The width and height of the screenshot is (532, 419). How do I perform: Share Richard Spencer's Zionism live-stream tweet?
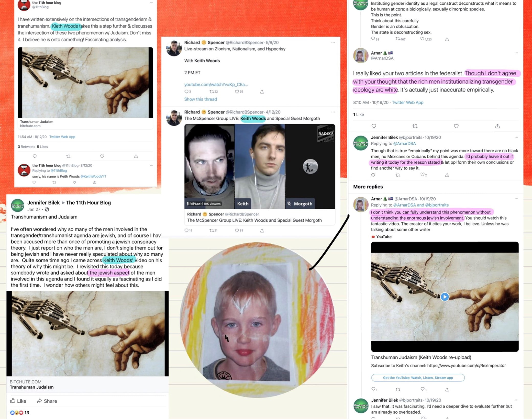click(262, 92)
